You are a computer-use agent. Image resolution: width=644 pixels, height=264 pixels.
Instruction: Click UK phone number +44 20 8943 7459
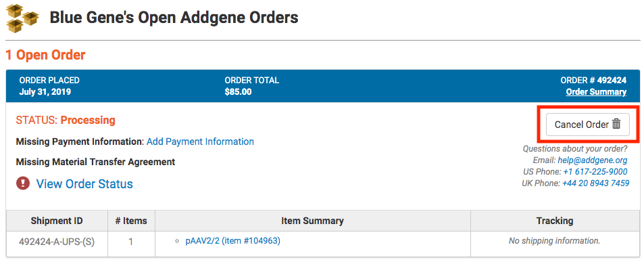coord(595,183)
